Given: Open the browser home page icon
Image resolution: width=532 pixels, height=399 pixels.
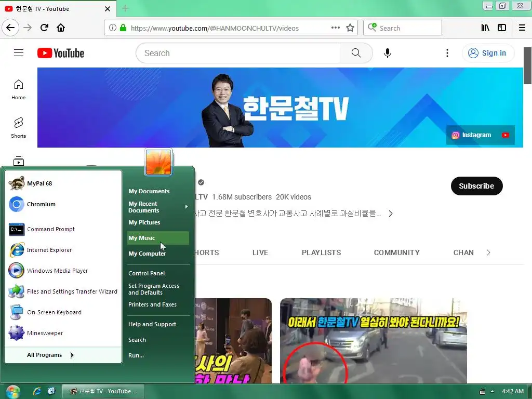Looking at the screenshot, I should pos(61,28).
